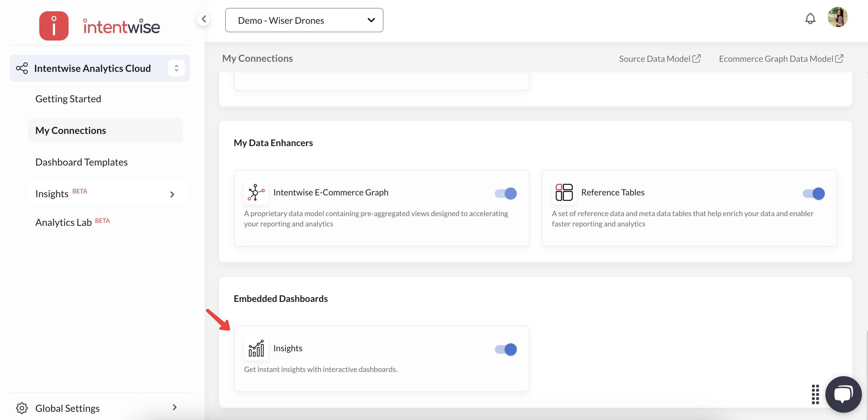Click the Reference Tables description text
The height and width of the screenshot is (420, 868).
[683, 219]
